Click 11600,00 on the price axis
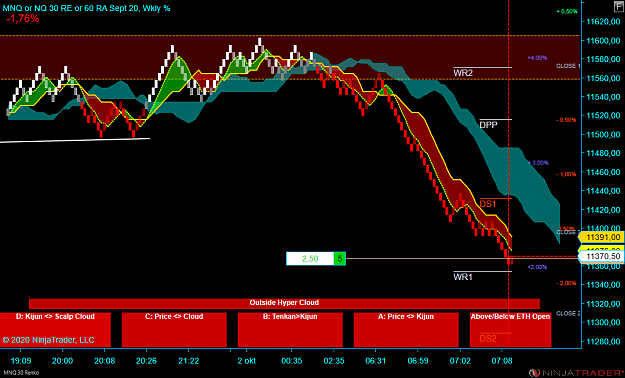The width and height of the screenshot is (625, 378). click(x=603, y=40)
